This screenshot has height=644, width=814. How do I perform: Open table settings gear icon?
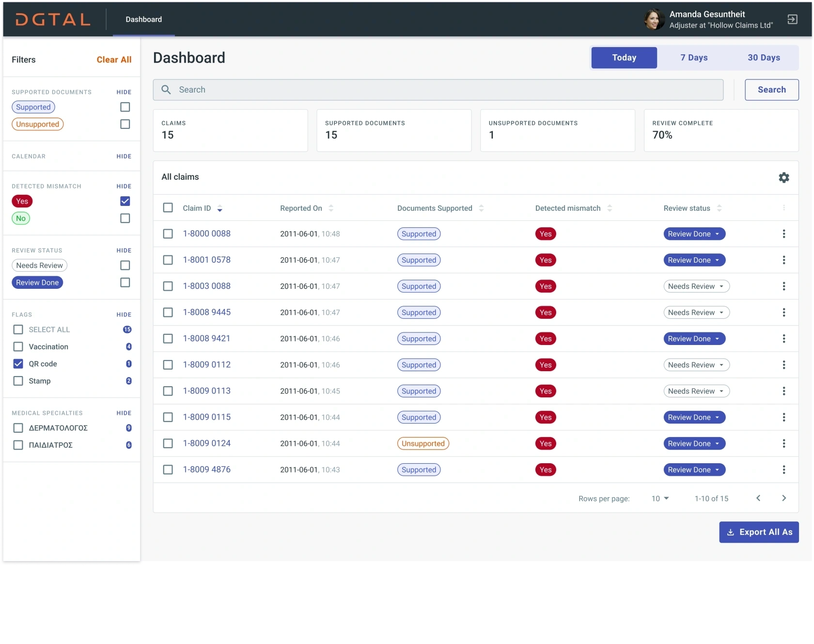(783, 177)
